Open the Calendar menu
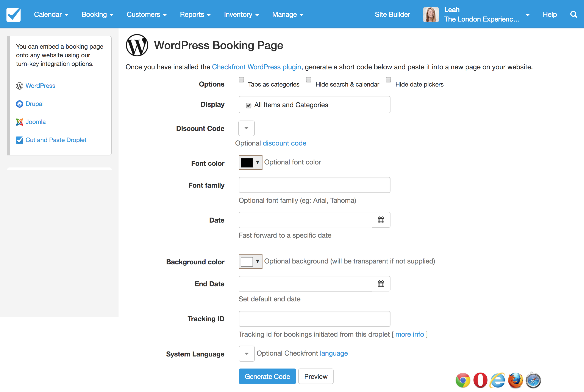 tap(51, 14)
